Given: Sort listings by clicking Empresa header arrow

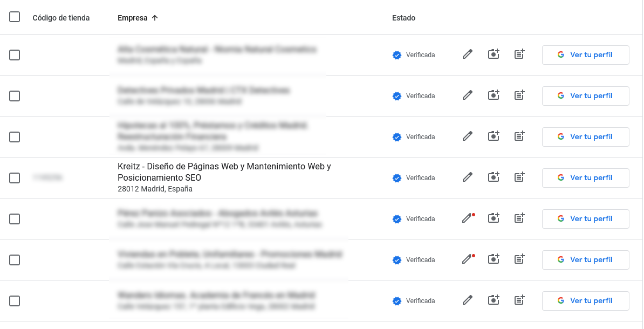Looking at the screenshot, I should [x=155, y=17].
